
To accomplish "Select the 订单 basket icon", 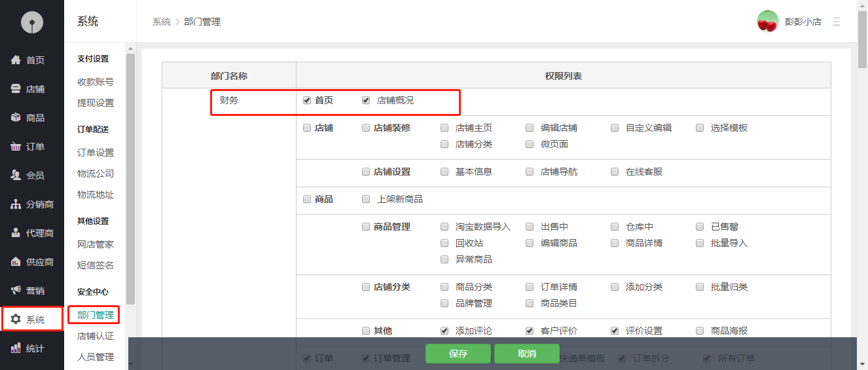I will pyautogui.click(x=16, y=147).
